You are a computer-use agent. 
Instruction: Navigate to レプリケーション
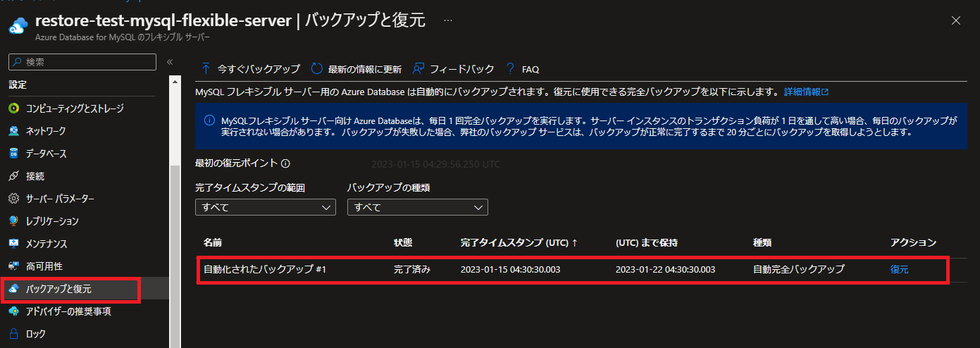(x=52, y=221)
